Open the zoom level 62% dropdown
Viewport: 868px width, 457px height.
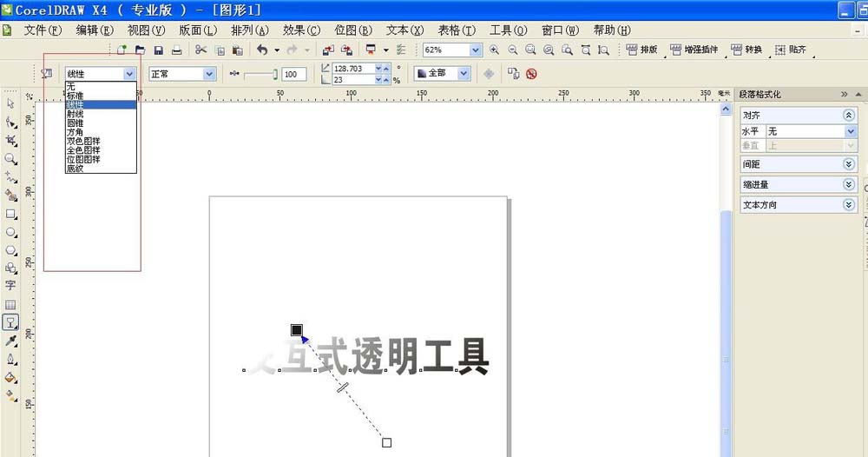476,50
